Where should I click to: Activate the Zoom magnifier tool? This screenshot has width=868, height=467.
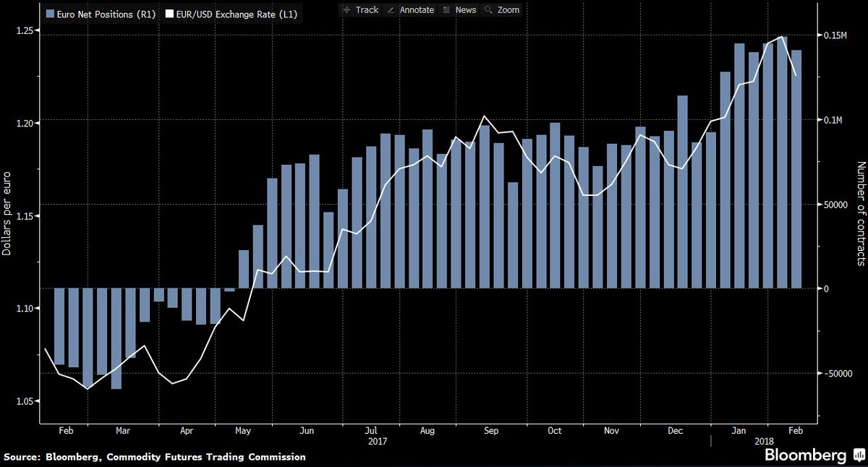click(501, 9)
